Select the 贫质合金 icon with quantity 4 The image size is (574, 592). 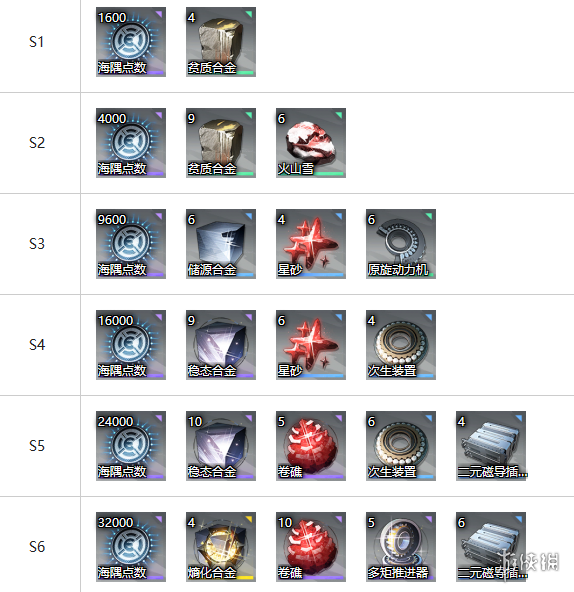pos(221,42)
